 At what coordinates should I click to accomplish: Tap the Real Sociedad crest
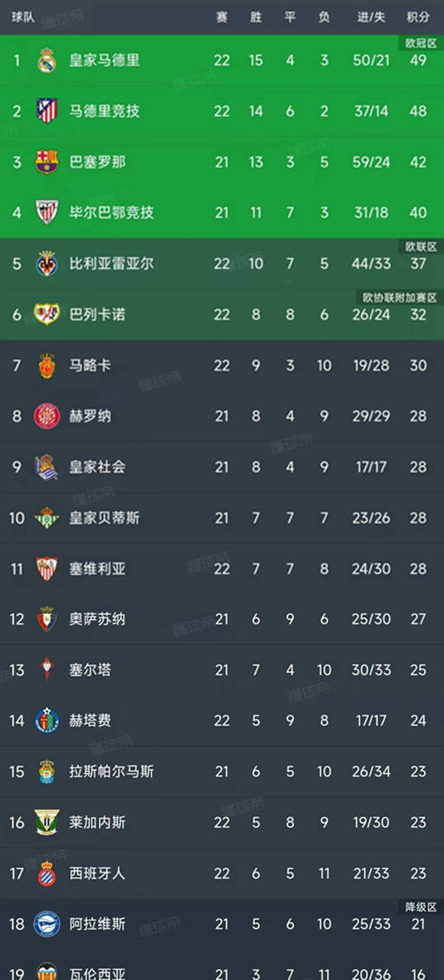pyautogui.click(x=46, y=467)
